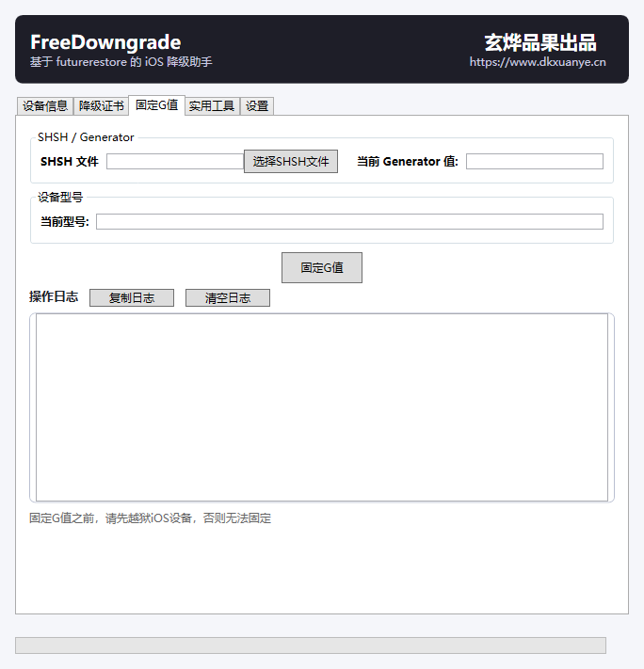Open the 降级证书 tab
The image size is (644, 669).
point(101,105)
